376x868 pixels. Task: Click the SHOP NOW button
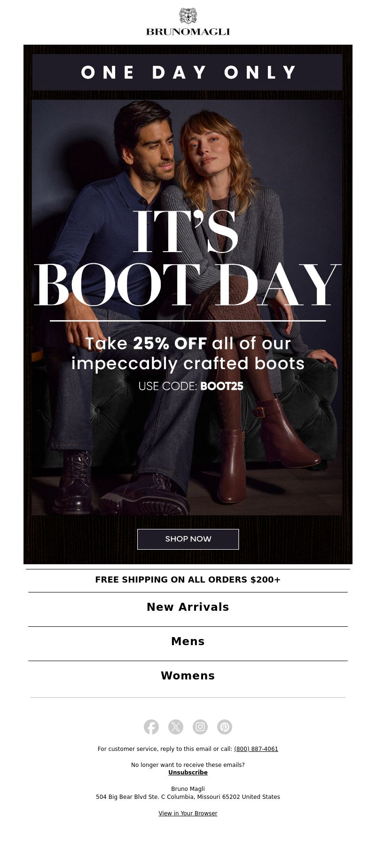point(188,539)
